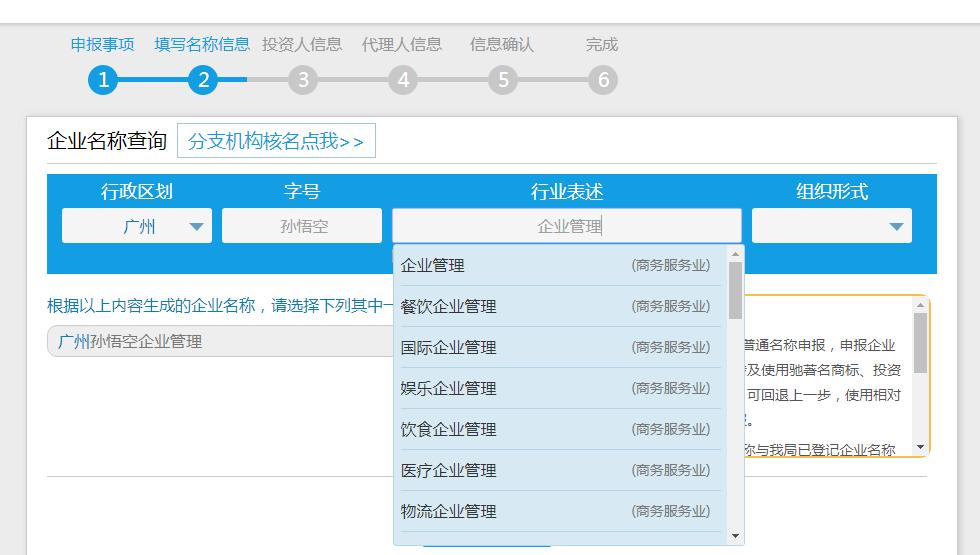Click step 5 circle 信息确认
Screen dimensions: 980x555
(503, 80)
